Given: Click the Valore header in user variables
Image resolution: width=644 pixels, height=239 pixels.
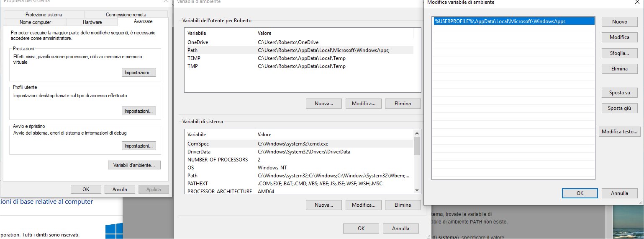Looking at the screenshot, I should point(334,33).
